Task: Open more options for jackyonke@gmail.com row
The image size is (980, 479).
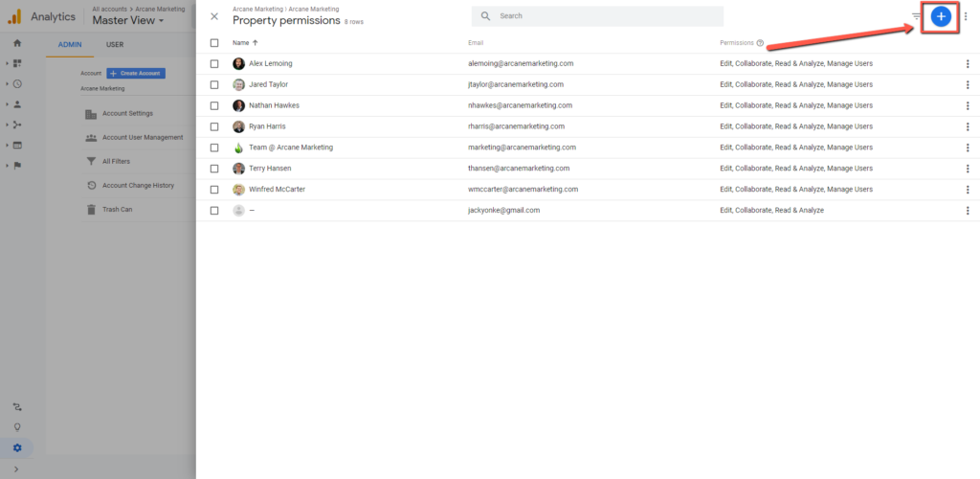Action: pos(968,211)
